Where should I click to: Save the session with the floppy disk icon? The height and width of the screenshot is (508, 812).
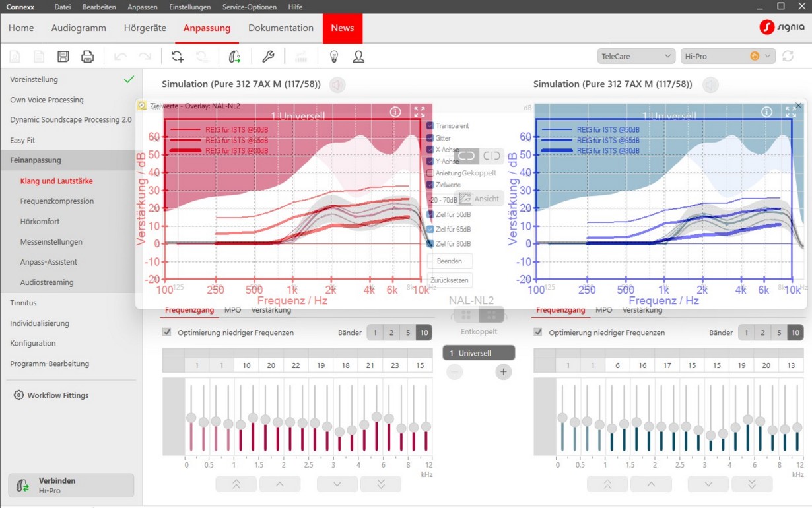63,57
